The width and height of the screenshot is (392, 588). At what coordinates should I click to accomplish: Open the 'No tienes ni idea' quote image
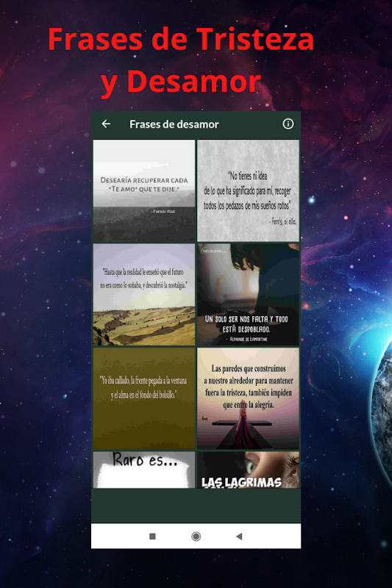(249, 191)
